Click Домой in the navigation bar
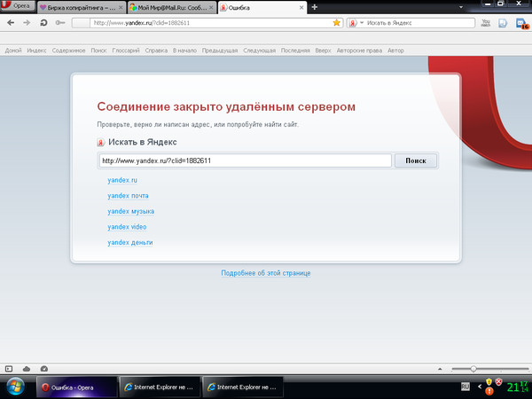This screenshot has height=399, width=532. pyautogui.click(x=13, y=51)
